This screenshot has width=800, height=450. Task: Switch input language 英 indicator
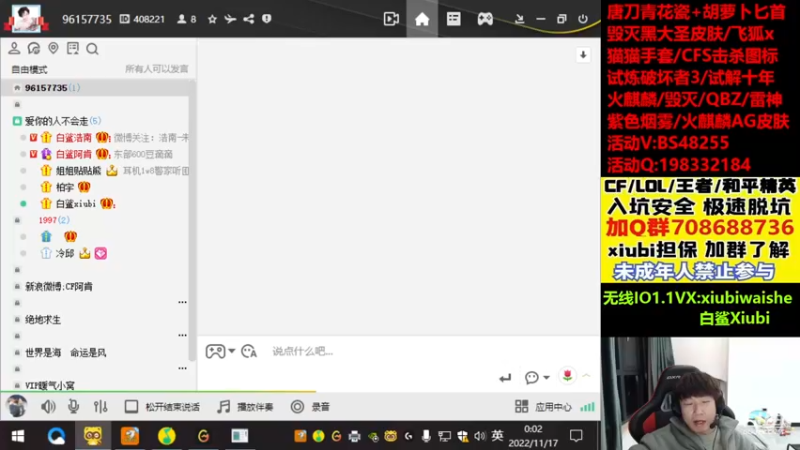point(497,435)
